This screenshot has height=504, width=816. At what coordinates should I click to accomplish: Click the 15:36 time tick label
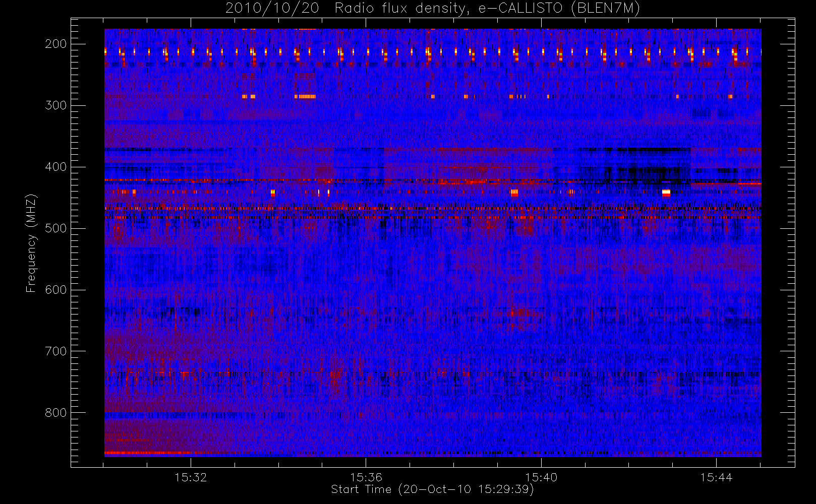click(366, 477)
